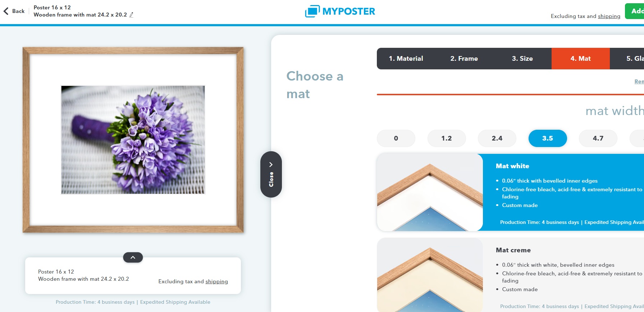Choose mat width 4.7
This screenshot has height=312, width=644.
598,138
